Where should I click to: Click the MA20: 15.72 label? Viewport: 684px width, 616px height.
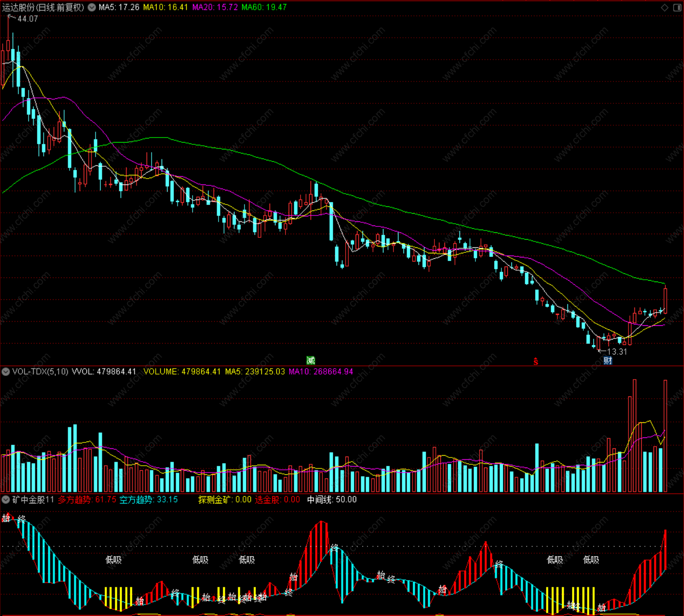pos(215,7)
